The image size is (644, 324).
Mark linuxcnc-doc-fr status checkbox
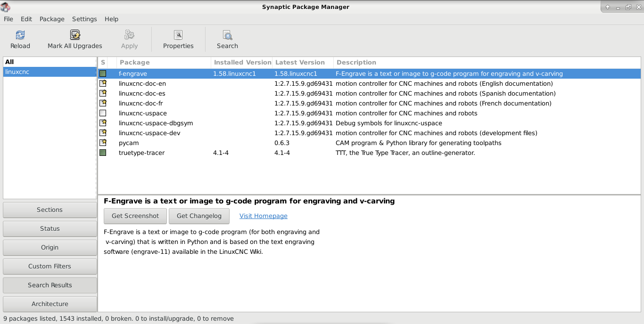tap(103, 104)
